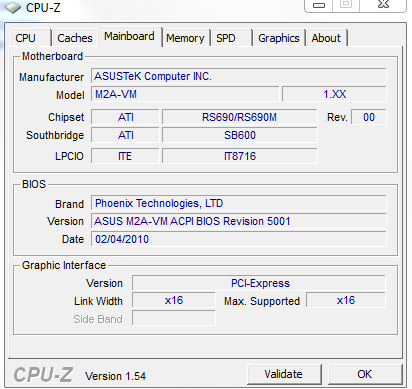
Task: Click the LPCIO vendor ITE field
Action: click(125, 156)
